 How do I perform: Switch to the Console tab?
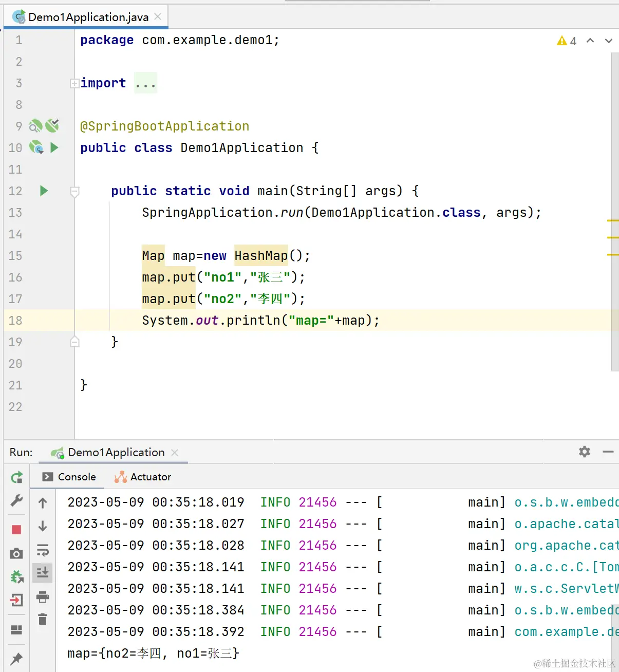tap(69, 477)
